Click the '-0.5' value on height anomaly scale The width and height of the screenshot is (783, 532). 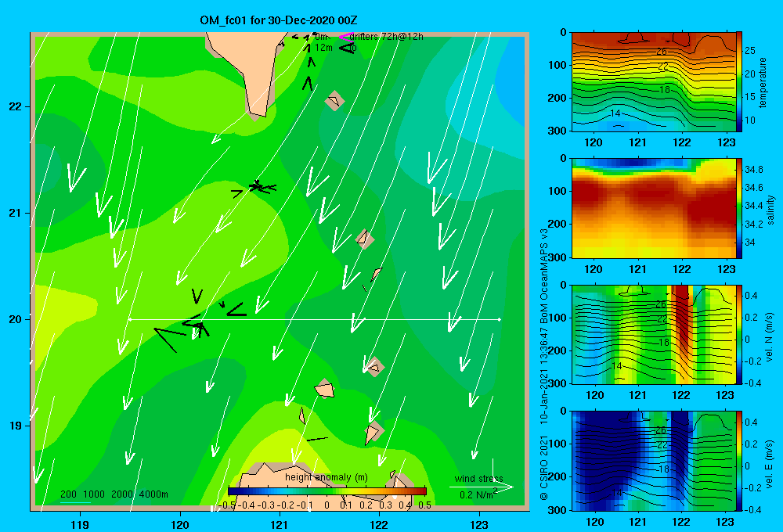click(x=228, y=505)
